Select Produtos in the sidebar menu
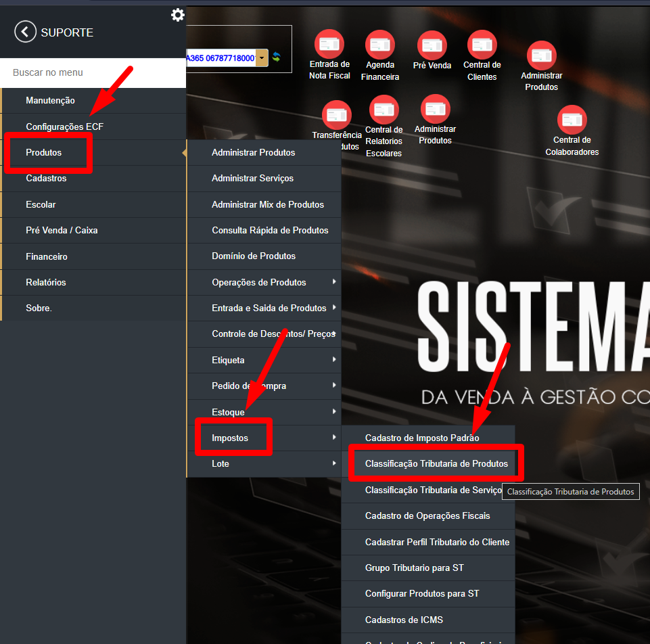 point(44,152)
